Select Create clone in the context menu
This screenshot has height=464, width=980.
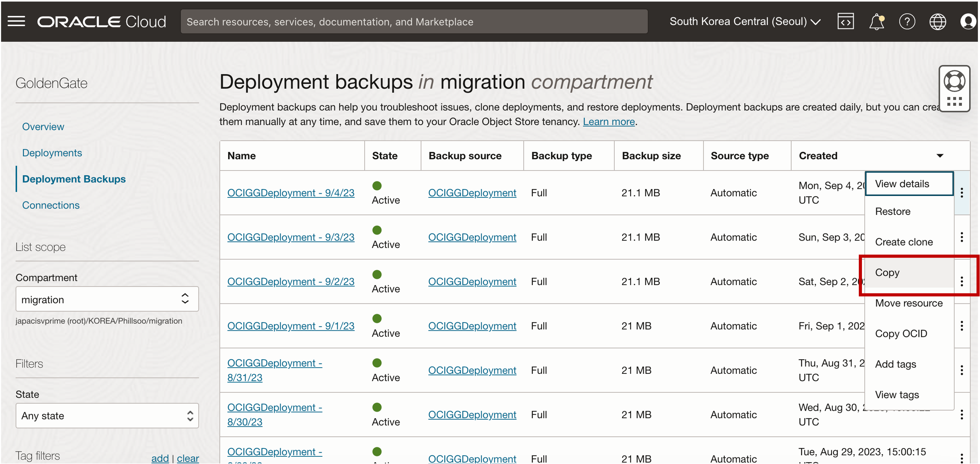coord(909,242)
